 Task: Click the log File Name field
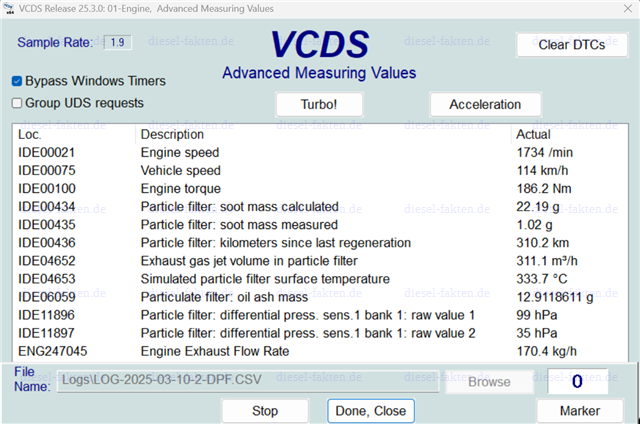(x=248, y=381)
